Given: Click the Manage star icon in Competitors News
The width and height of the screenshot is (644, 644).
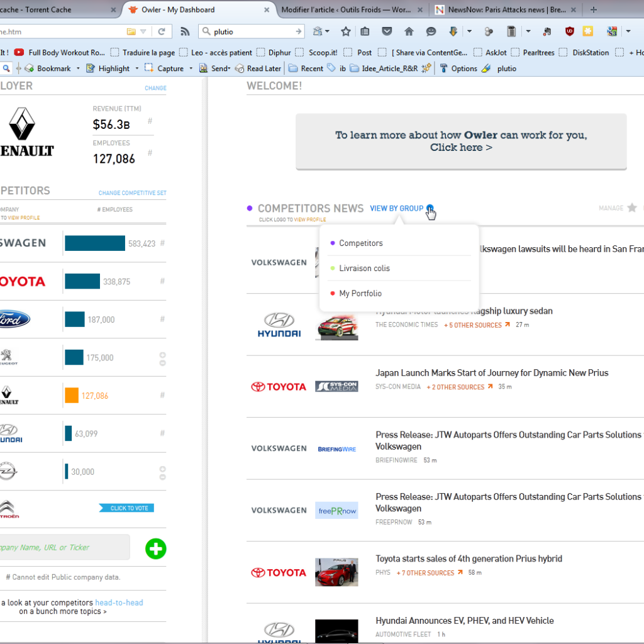Looking at the screenshot, I should pyautogui.click(x=632, y=208).
